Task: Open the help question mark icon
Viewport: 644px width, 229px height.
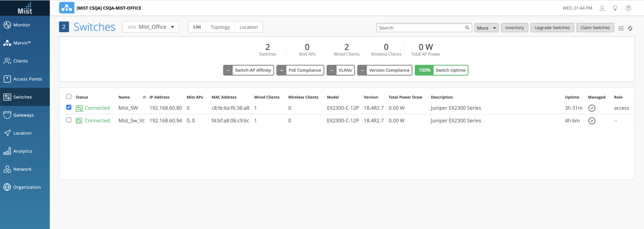Action: point(628,8)
